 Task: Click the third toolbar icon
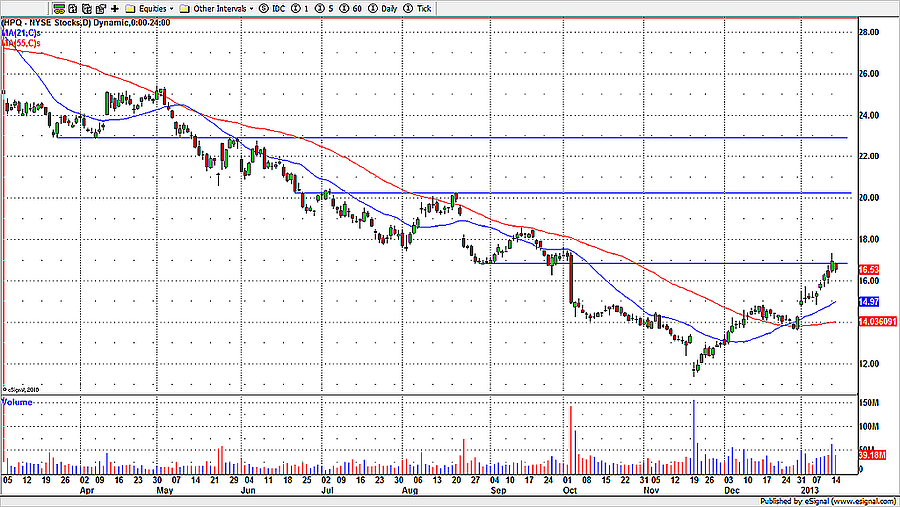coord(87,7)
